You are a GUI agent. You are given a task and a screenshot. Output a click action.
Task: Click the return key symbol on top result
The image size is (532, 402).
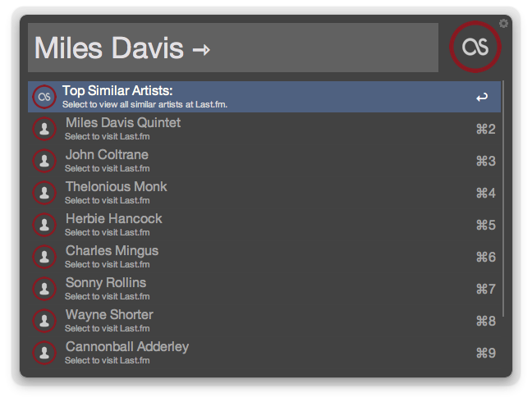[482, 98]
